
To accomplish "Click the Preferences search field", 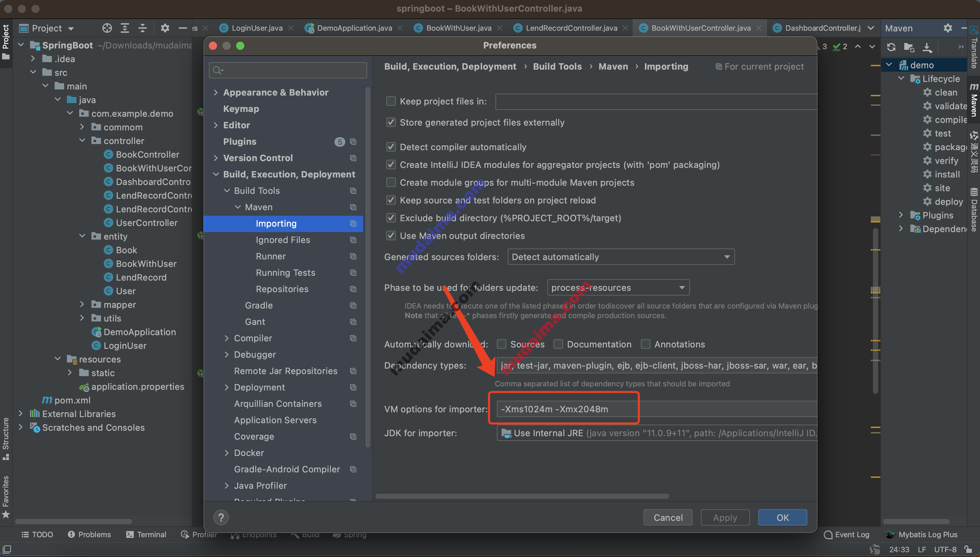I will pyautogui.click(x=288, y=70).
